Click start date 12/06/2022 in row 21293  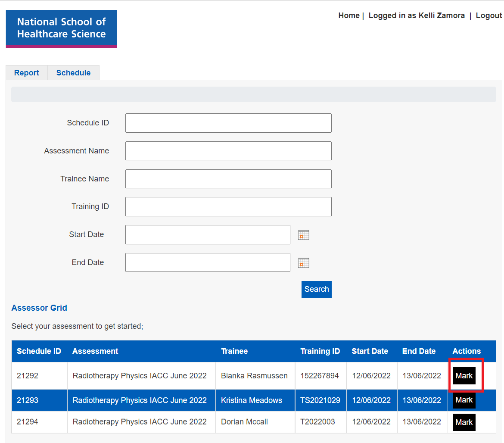click(371, 400)
